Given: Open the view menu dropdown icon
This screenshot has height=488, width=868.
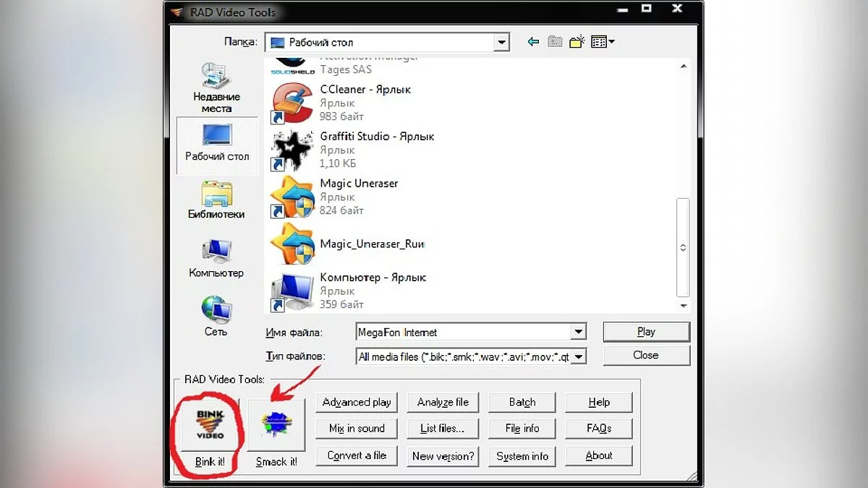Looking at the screenshot, I should pos(603,42).
